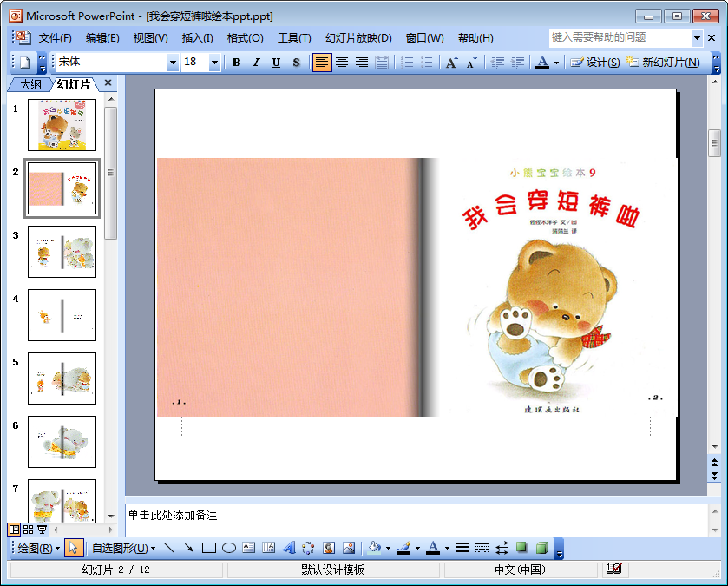Select objects arrow pointer tool

point(74,549)
